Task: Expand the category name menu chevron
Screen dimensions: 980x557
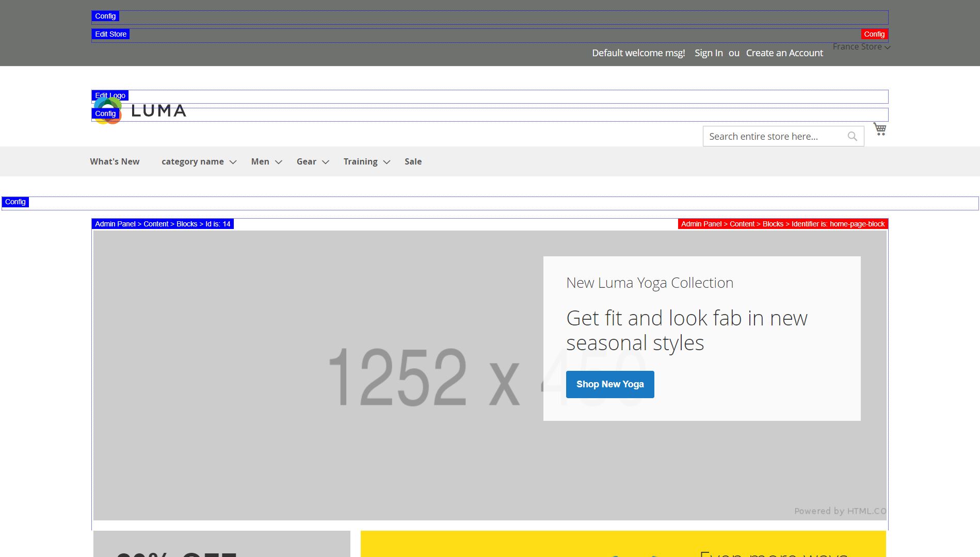Action: pos(233,162)
